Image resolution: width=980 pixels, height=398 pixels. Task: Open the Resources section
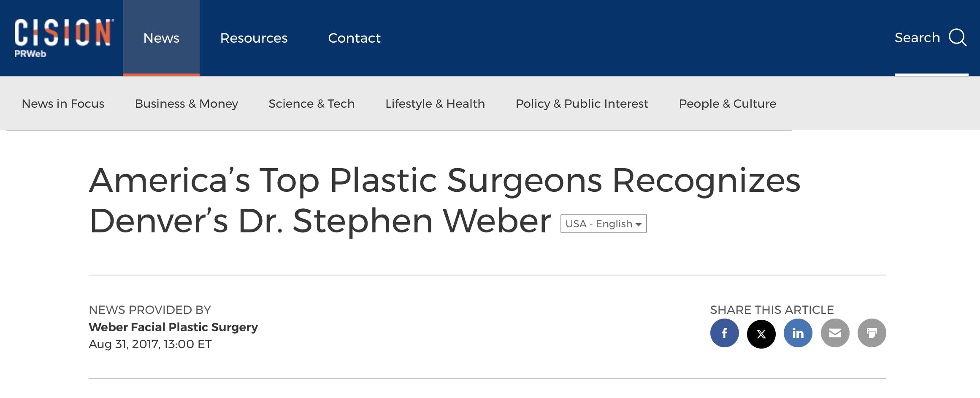click(254, 38)
